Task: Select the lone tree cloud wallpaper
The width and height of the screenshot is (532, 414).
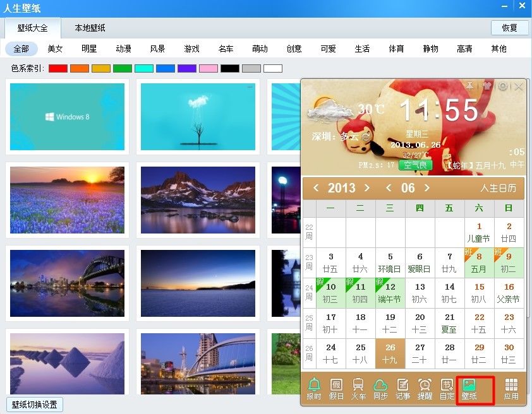Action: pyautogui.click(x=198, y=117)
